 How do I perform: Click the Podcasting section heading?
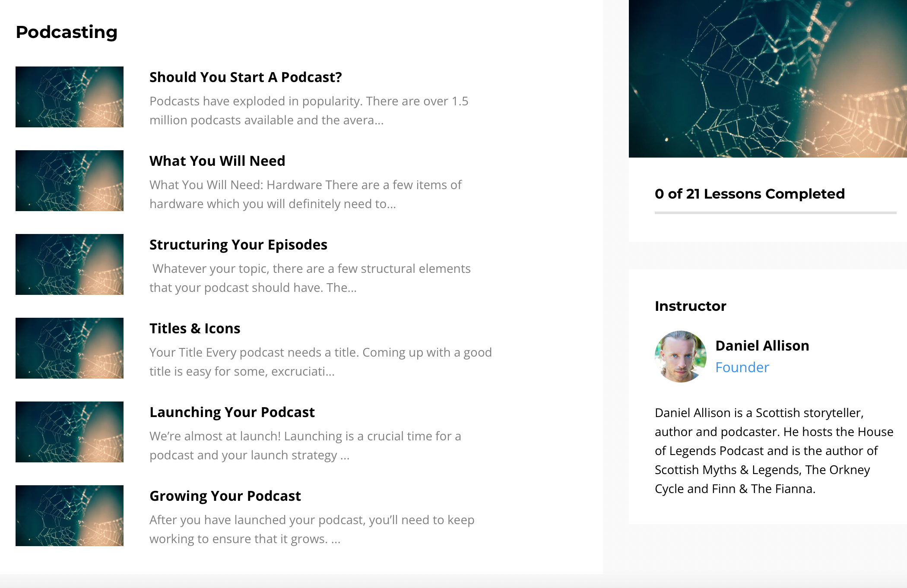point(67,32)
